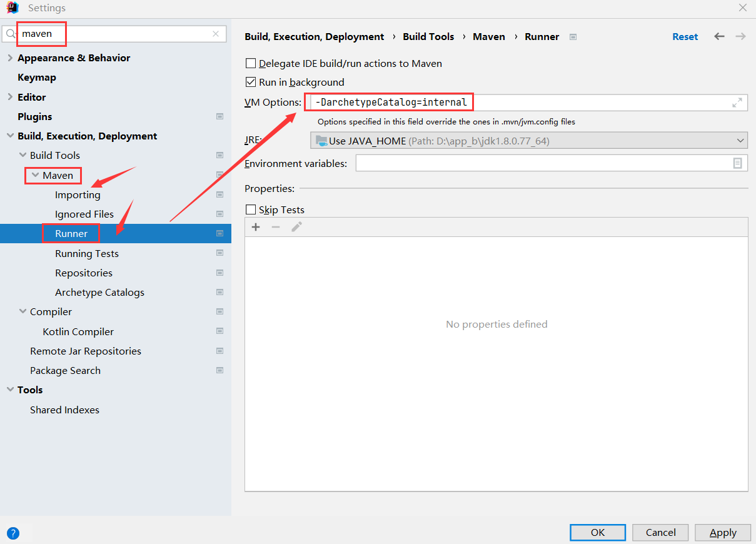Open Plugins settings
This screenshot has height=544, width=756.
tap(34, 116)
